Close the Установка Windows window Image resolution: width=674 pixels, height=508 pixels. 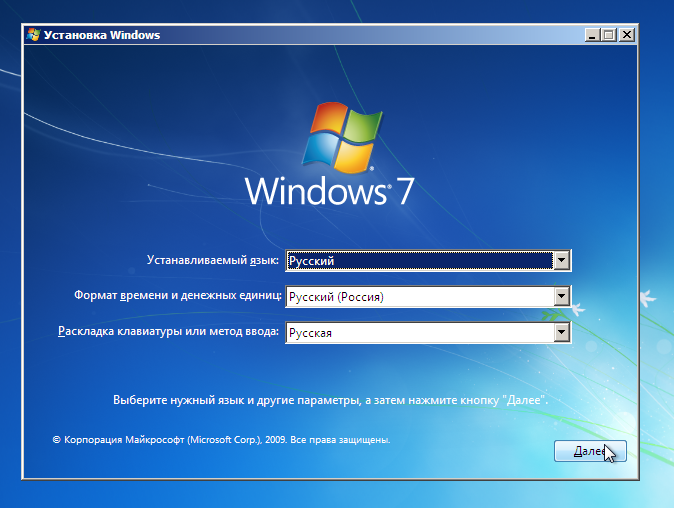point(627,35)
